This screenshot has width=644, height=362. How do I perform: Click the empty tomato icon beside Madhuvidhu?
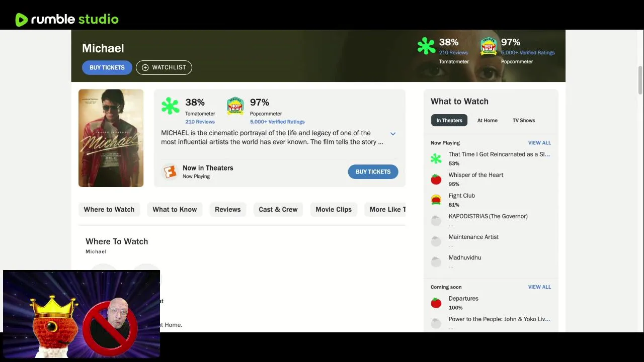(x=436, y=262)
